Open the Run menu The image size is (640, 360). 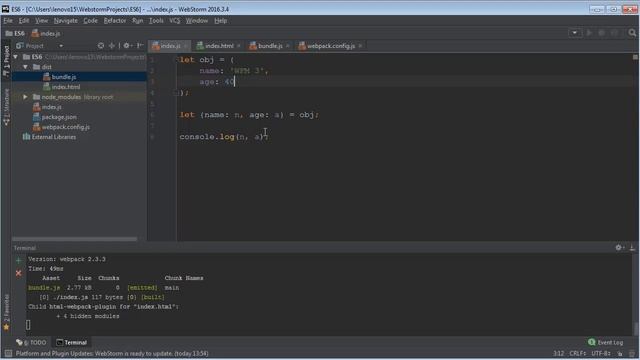(x=138, y=20)
